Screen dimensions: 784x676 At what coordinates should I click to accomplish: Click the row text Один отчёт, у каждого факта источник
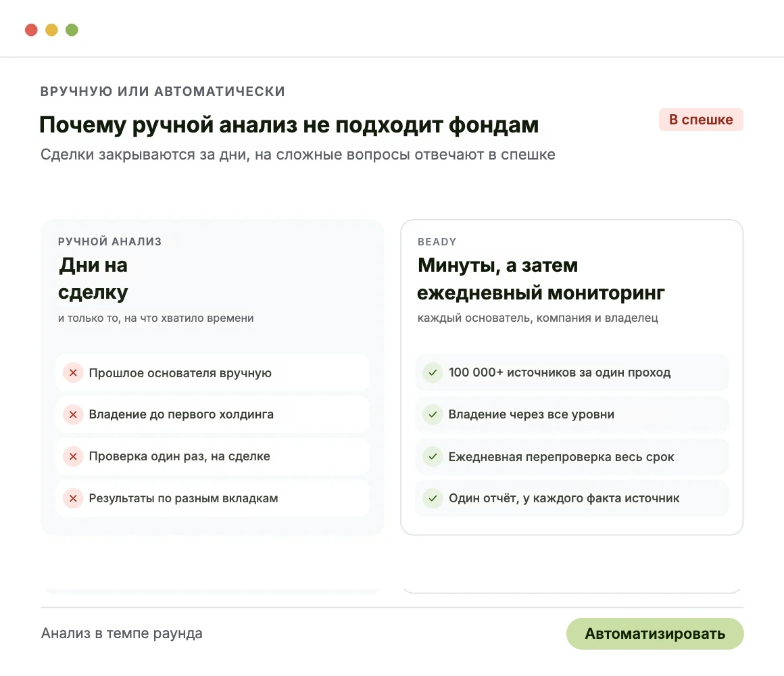(x=564, y=498)
